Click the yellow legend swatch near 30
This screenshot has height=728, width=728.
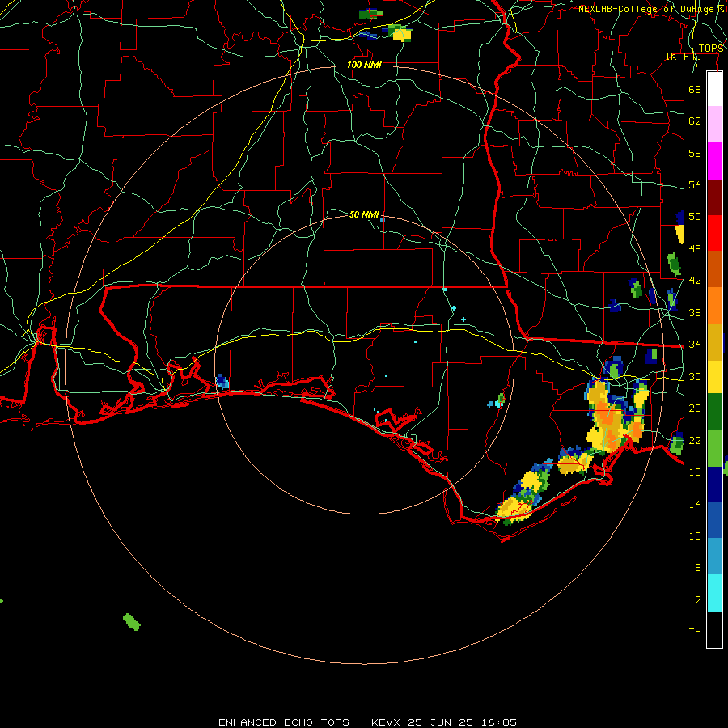pos(714,376)
